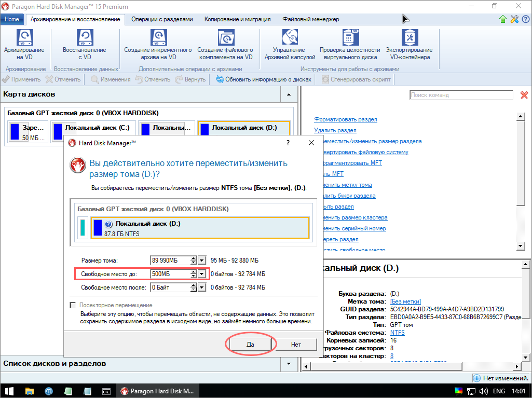
Task: Click Размер тома spinner arrows
Action: pos(194,260)
